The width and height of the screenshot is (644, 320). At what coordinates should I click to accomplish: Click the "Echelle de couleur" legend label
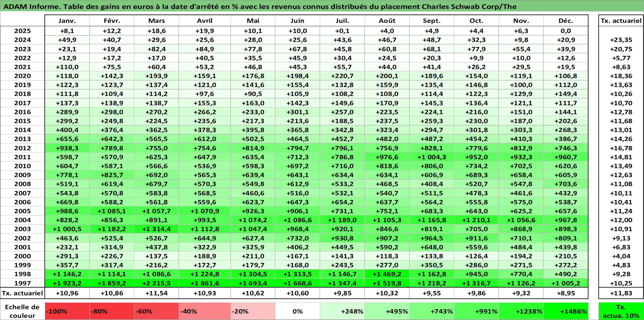(x=22, y=311)
